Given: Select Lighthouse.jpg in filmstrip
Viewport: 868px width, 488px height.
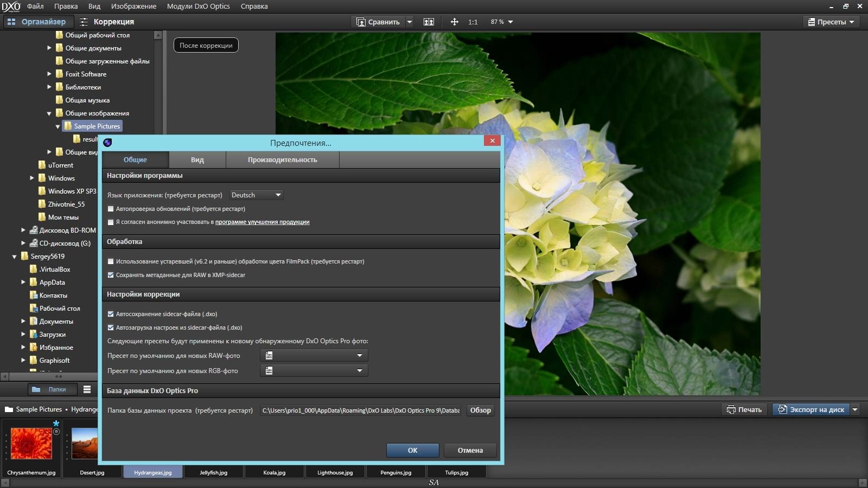Looking at the screenshot, I should 335,472.
